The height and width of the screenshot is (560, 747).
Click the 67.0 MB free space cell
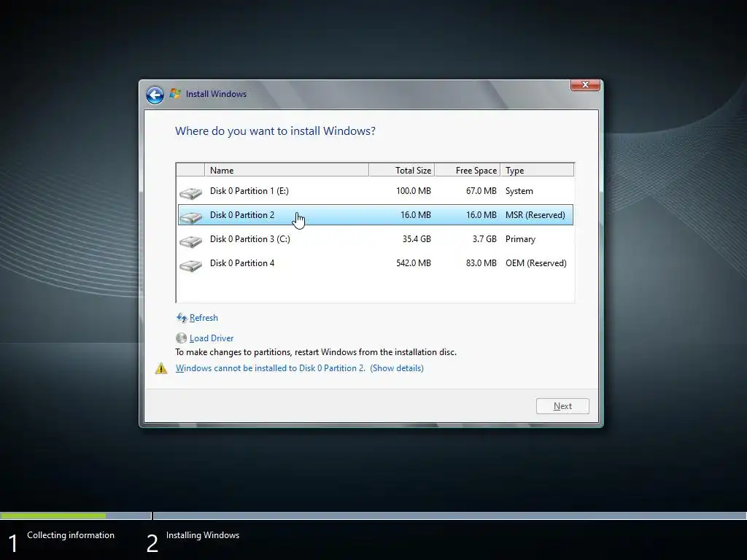pyautogui.click(x=481, y=191)
